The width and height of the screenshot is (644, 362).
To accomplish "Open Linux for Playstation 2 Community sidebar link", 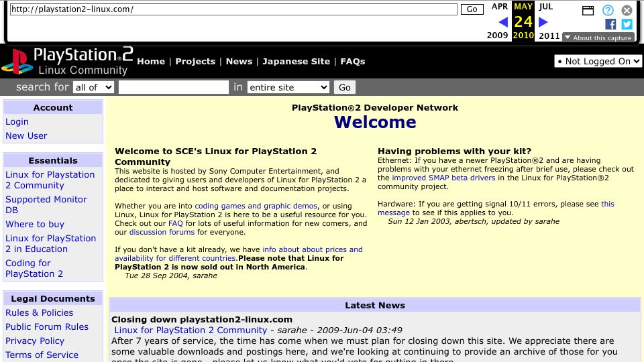I will point(50,180).
